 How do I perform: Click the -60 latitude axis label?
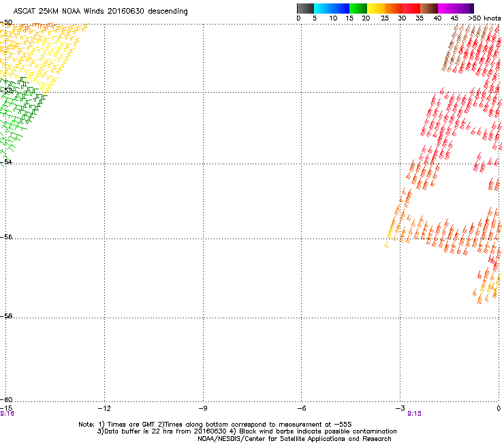point(6,400)
